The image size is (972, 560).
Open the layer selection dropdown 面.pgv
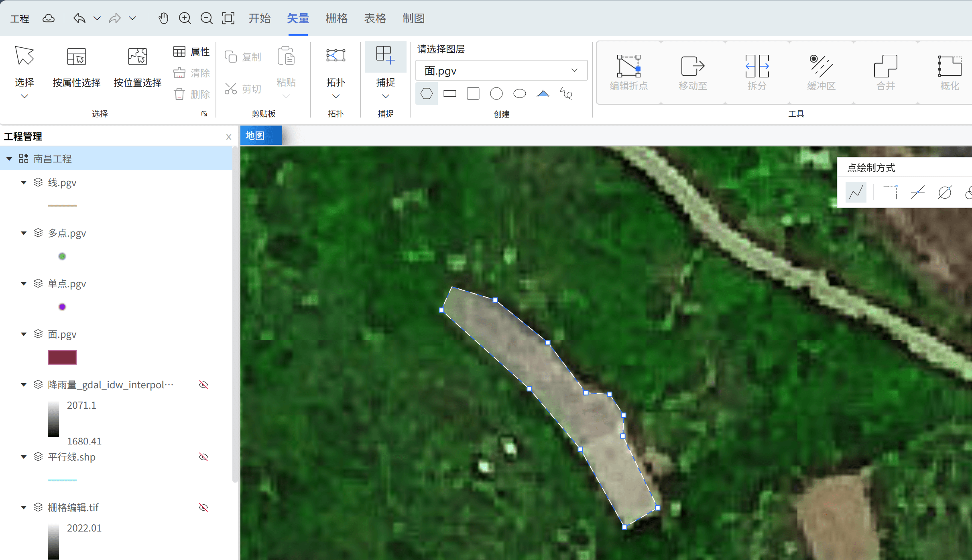(501, 71)
